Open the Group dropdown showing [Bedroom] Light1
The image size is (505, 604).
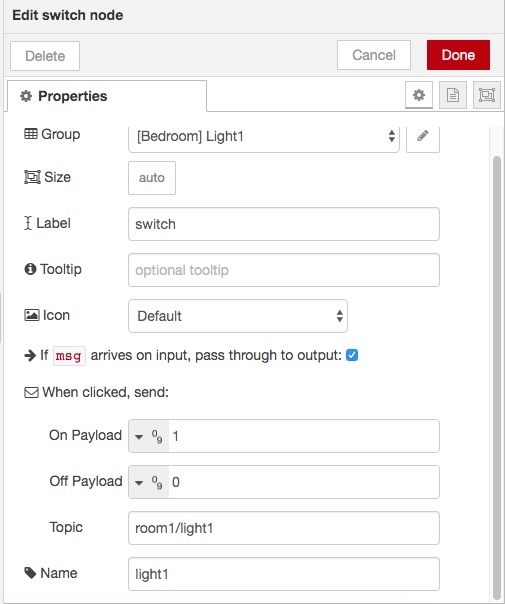[264, 136]
